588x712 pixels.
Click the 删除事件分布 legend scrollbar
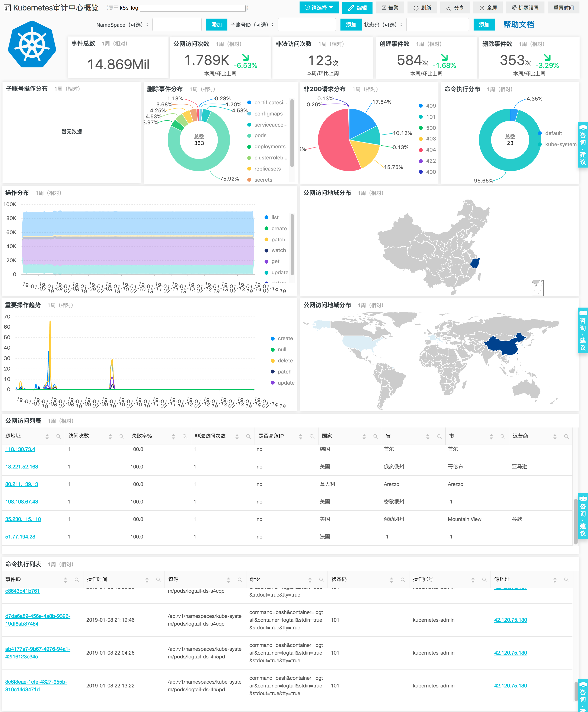[292, 133]
